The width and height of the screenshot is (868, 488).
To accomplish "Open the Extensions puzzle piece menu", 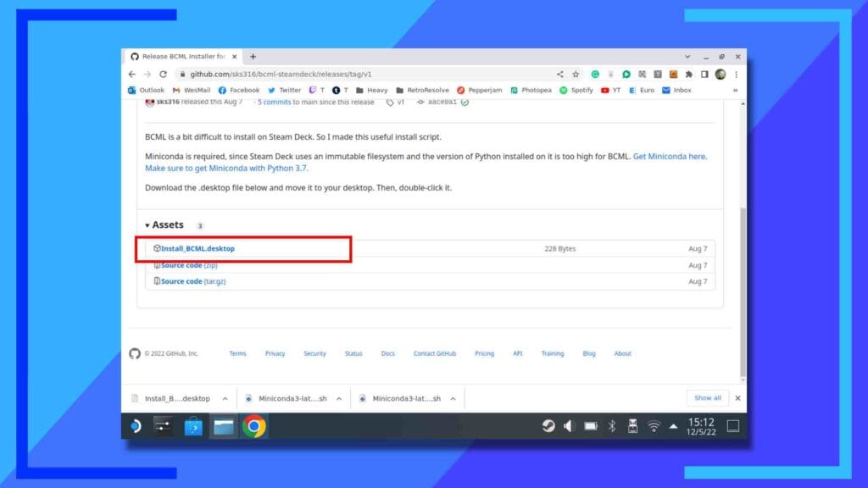I will pyautogui.click(x=688, y=75).
